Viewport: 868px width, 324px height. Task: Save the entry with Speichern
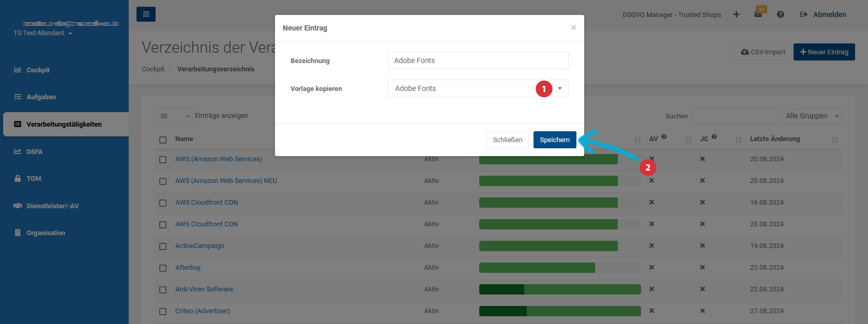pos(555,140)
